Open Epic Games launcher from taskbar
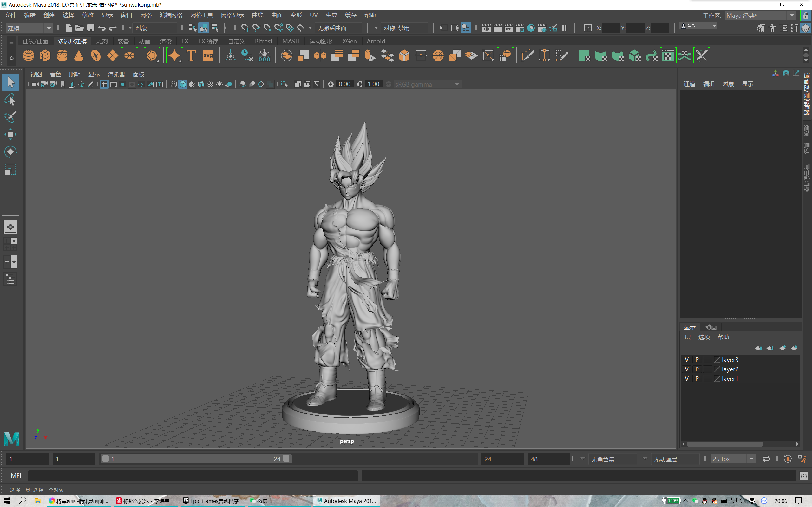The image size is (812, 507). (211, 501)
